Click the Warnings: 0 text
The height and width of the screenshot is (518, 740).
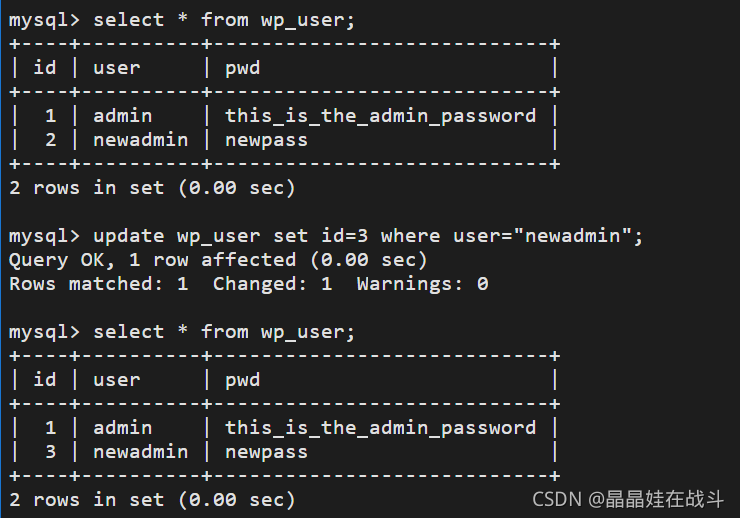coord(422,284)
